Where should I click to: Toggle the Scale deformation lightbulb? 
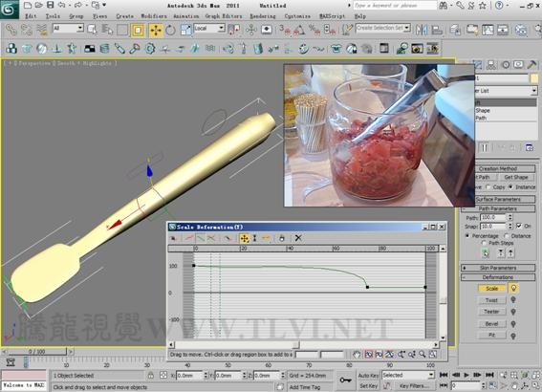tap(513, 288)
